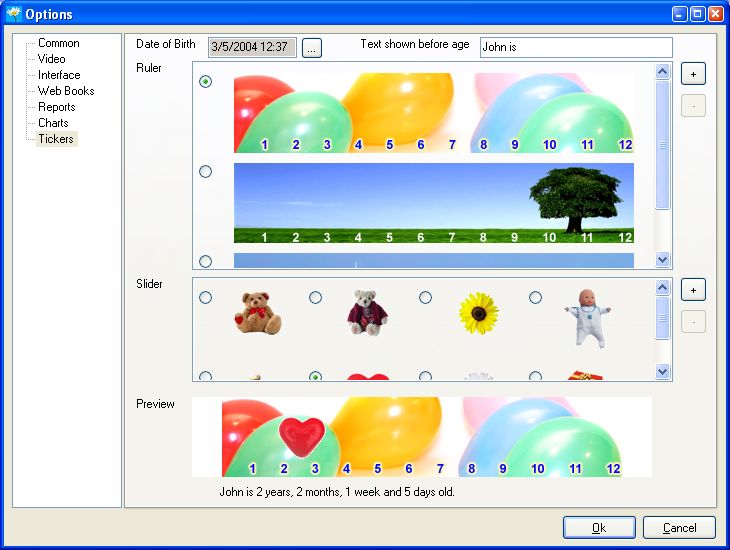The height and width of the screenshot is (550, 730).
Task: Click the slider list scroll down arrow
Action: click(x=662, y=372)
